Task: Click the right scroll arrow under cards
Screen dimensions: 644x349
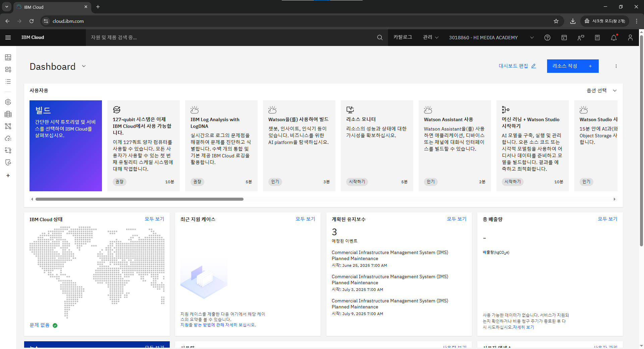Action: pos(614,199)
